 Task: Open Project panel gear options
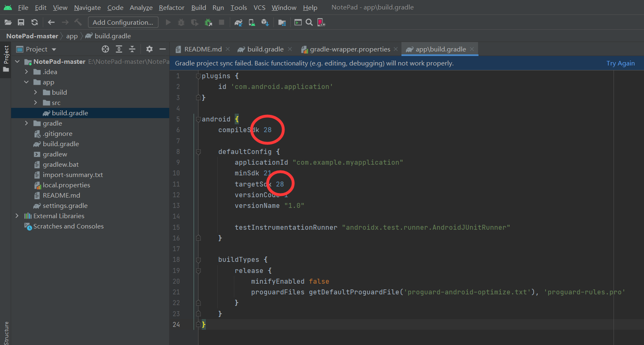coord(149,49)
